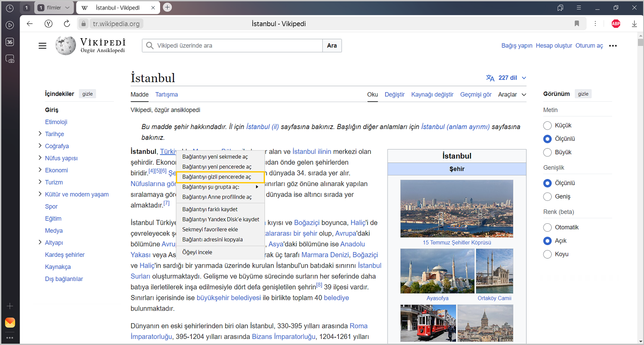Click the browser back arrow
This screenshot has height=345, width=644.
tap(30, 24)
